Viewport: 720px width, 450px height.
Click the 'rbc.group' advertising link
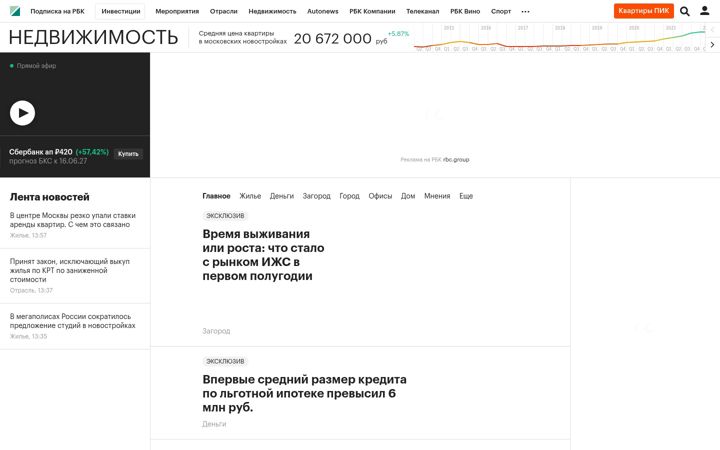[456, 160]
